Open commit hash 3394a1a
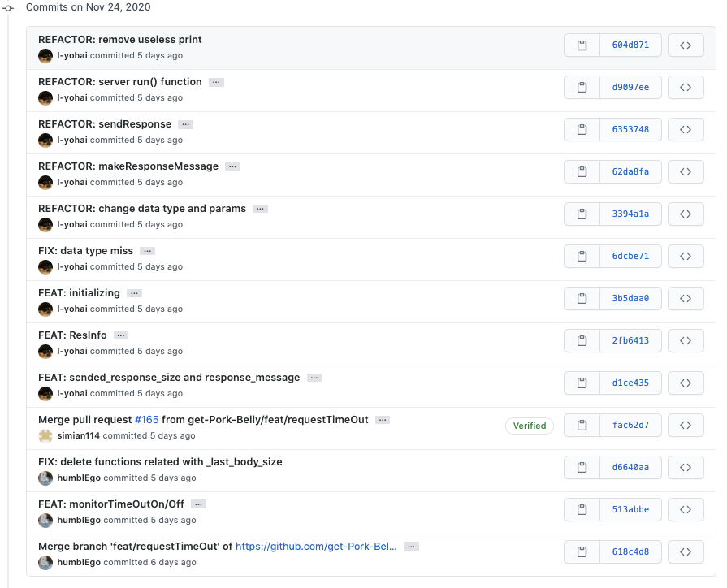This screenshot has width=727, height=588. coord(630,214)
